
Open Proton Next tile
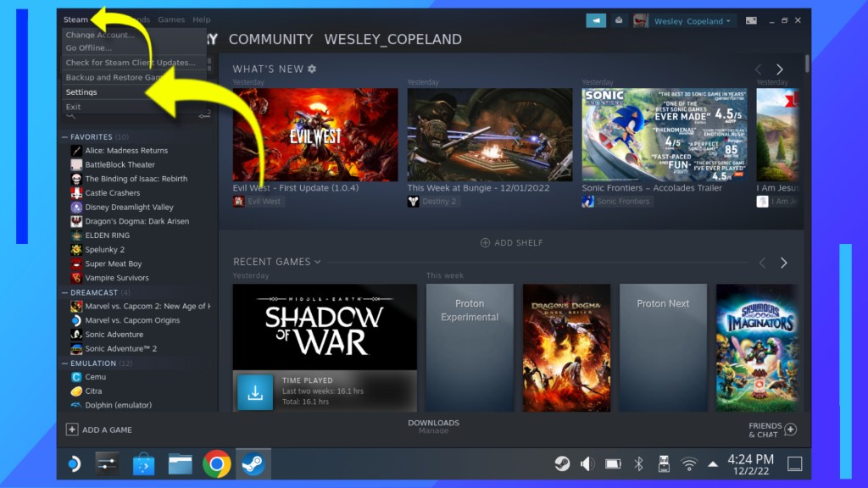coord(663,347)
